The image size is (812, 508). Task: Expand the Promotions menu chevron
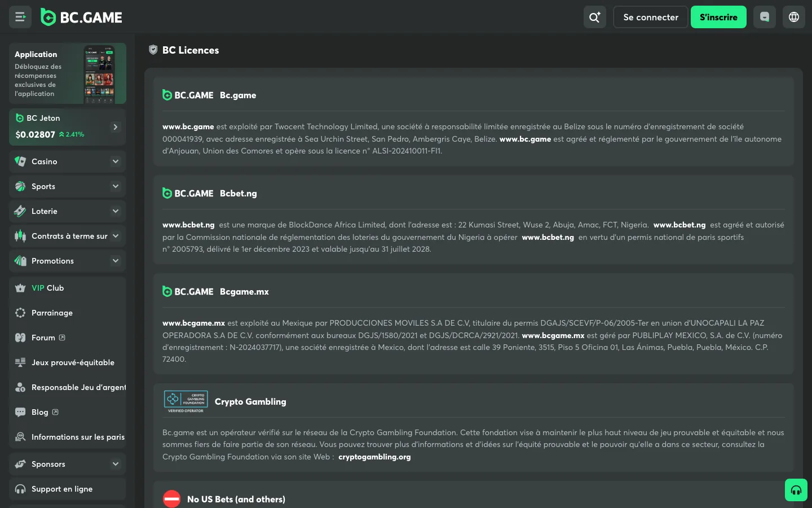(116, 261)
